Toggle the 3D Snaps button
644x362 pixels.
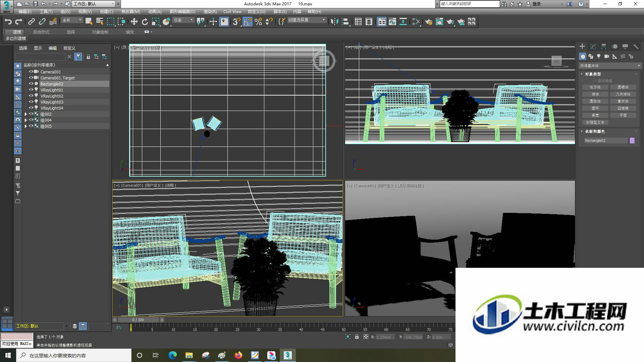[x=236, y=22]
